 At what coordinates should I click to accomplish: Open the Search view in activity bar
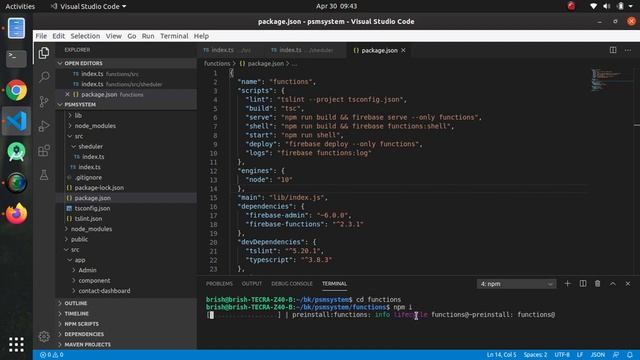44,77
